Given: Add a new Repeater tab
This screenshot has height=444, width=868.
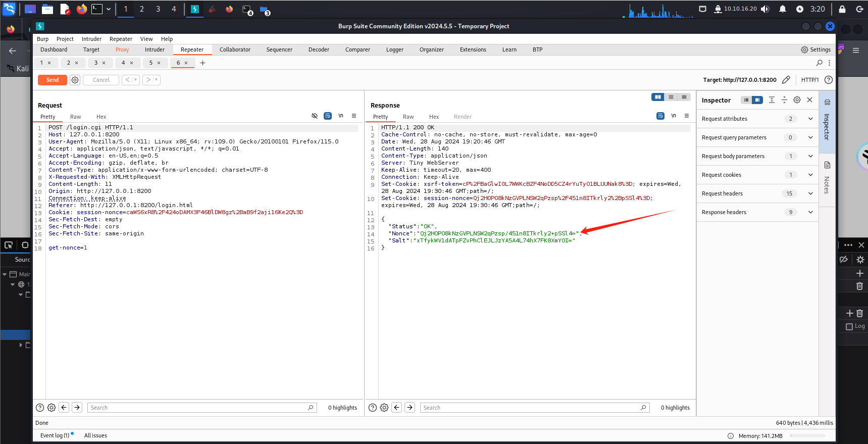Looking at the screenshot, I should coord(203,63).
